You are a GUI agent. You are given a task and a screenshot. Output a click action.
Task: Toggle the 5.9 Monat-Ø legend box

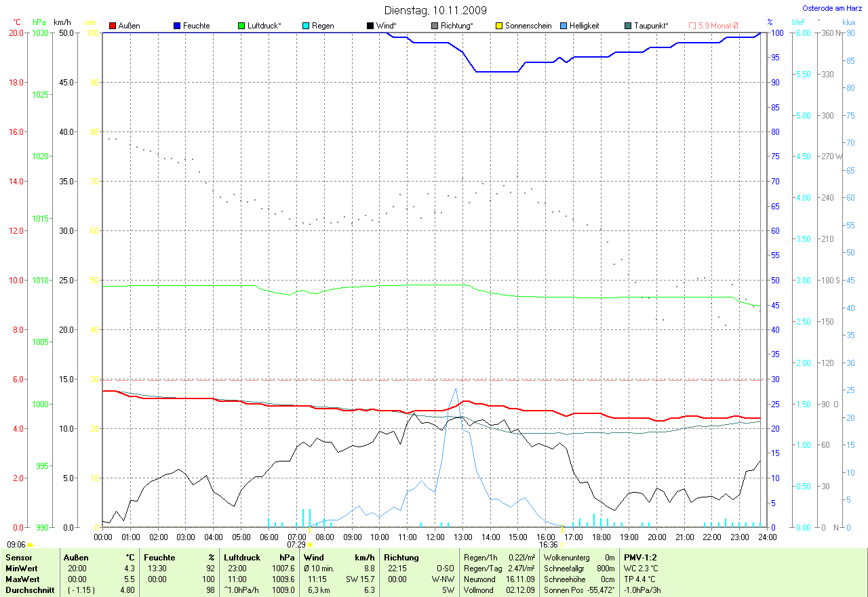pyautogui.click(x=692, y=26)
